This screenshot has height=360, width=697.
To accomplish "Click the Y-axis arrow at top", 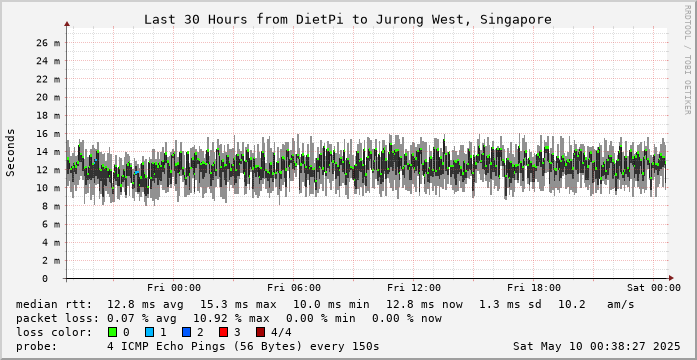I will [67, 24].
